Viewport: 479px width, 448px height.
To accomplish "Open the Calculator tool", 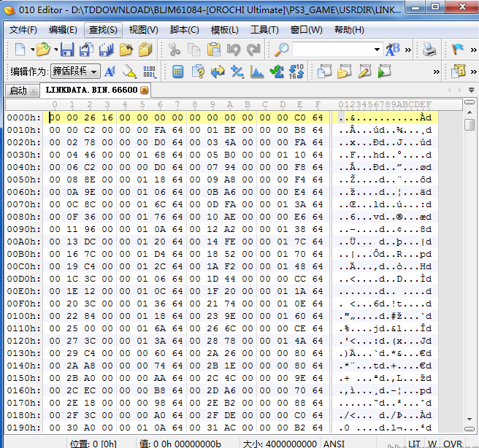I will point(177,72).
